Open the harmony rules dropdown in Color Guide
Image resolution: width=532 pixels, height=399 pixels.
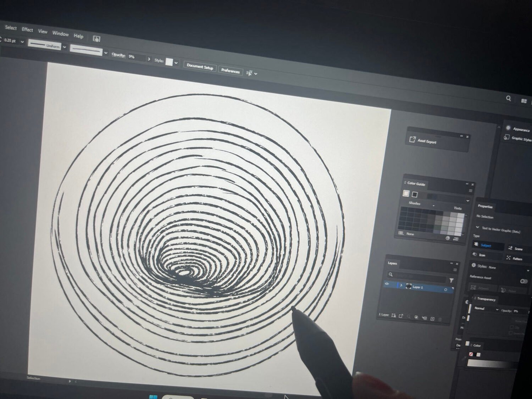coord(468,201)
